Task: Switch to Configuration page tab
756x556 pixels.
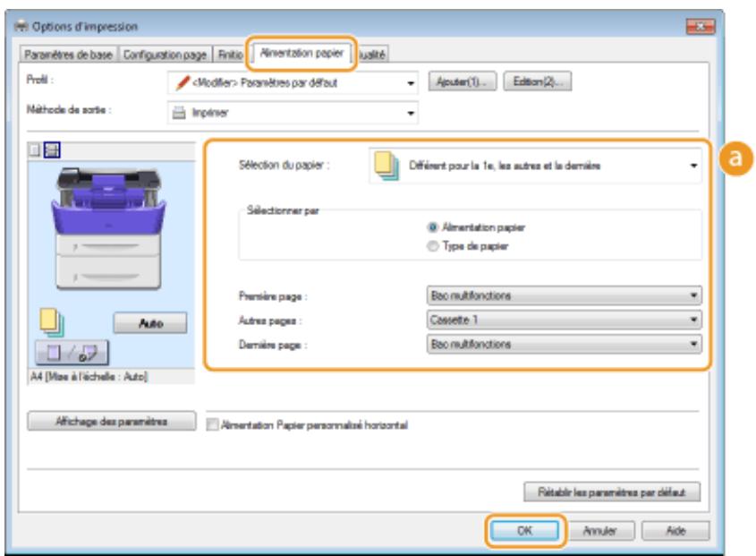Action: [x=165, y=55]
